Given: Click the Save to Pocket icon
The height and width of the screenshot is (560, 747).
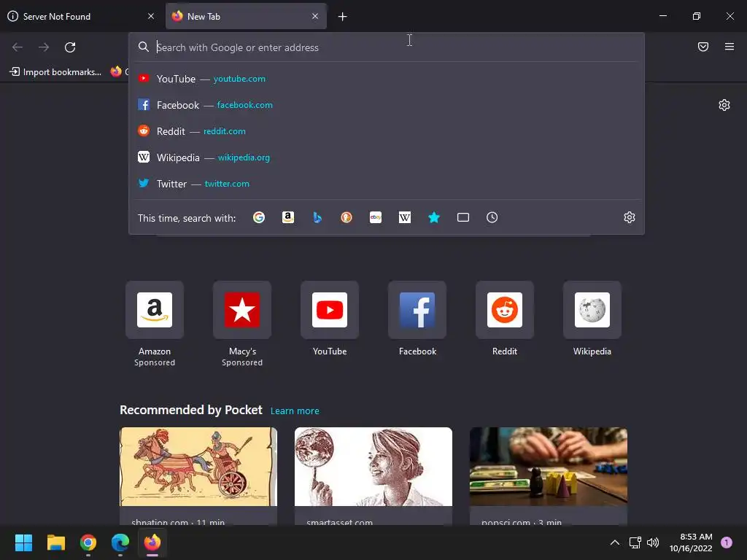Looking at the screenshot, I should 703,47.
